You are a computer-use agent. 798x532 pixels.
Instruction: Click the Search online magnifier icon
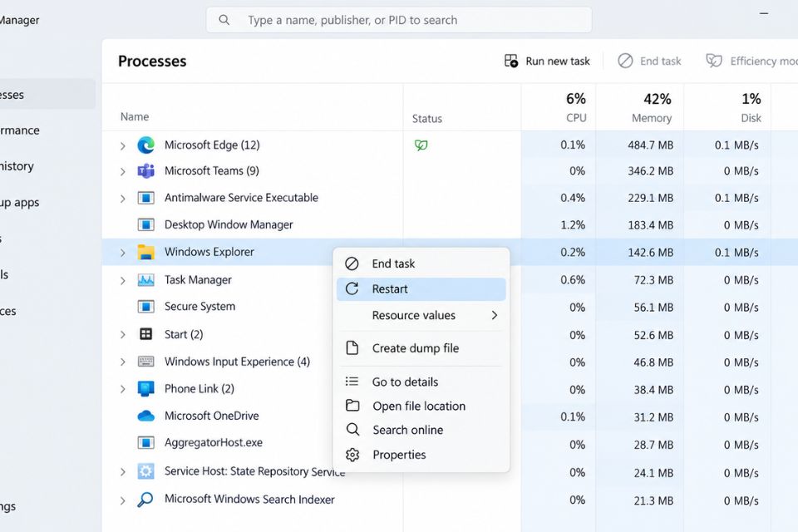click(x=352, y=430)
